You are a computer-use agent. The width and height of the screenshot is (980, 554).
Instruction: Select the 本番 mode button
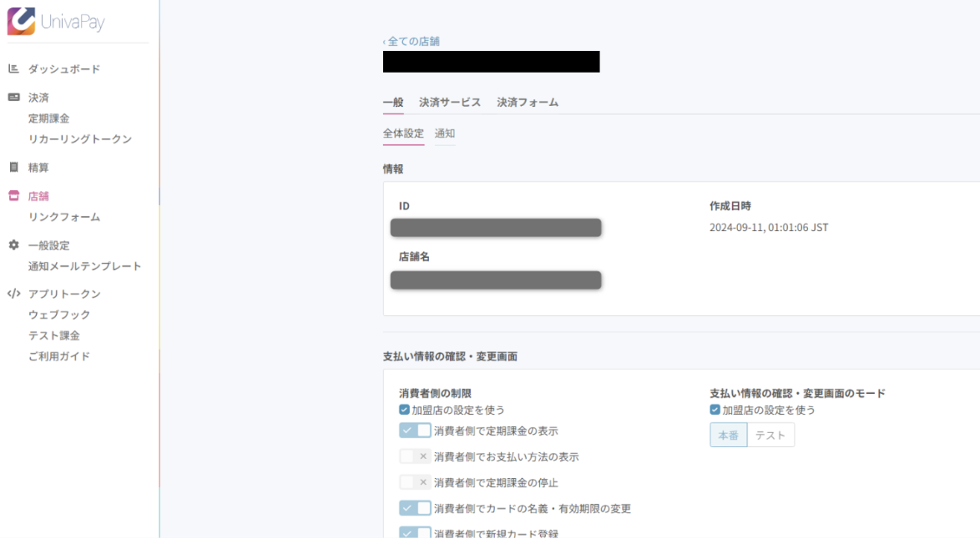[728, 435]
